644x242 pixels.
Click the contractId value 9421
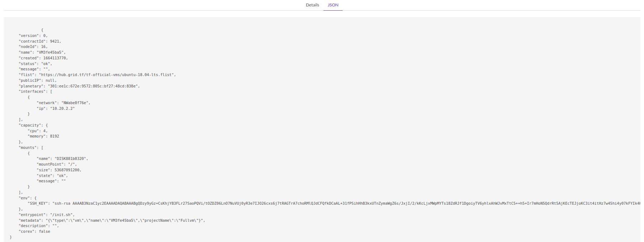click(55, 42)
